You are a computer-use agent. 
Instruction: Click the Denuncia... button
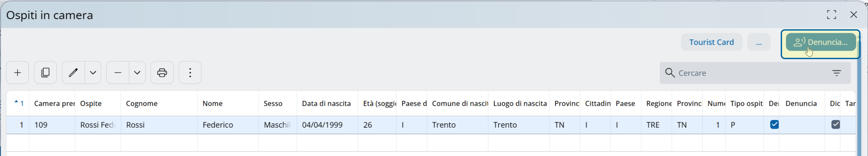820,42
